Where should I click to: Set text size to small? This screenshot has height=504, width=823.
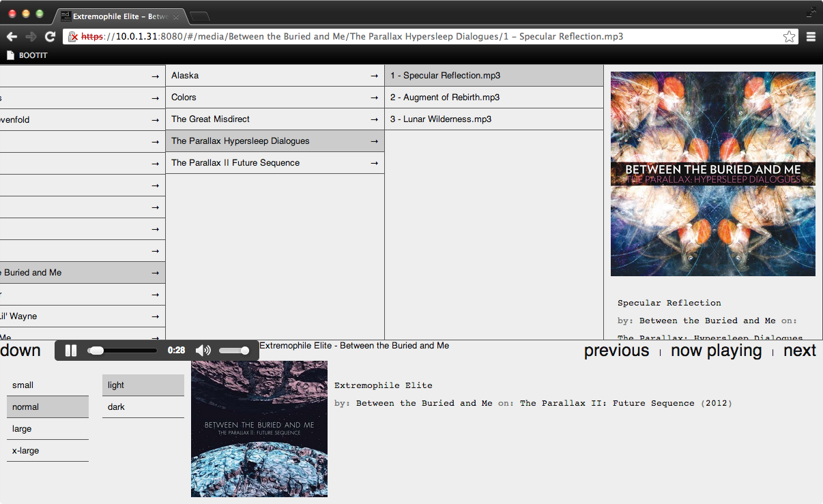point(48,385)
